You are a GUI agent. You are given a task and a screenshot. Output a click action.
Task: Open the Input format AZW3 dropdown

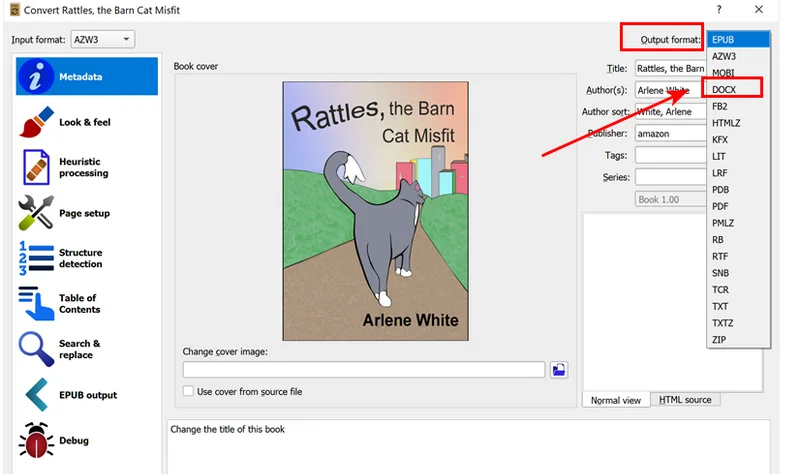[x=103, y=39]
